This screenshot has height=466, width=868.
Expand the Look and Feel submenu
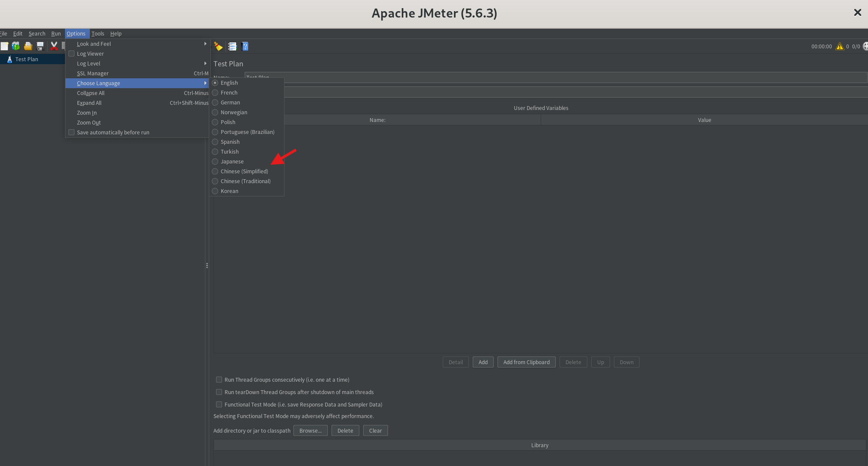coord(137,44)
